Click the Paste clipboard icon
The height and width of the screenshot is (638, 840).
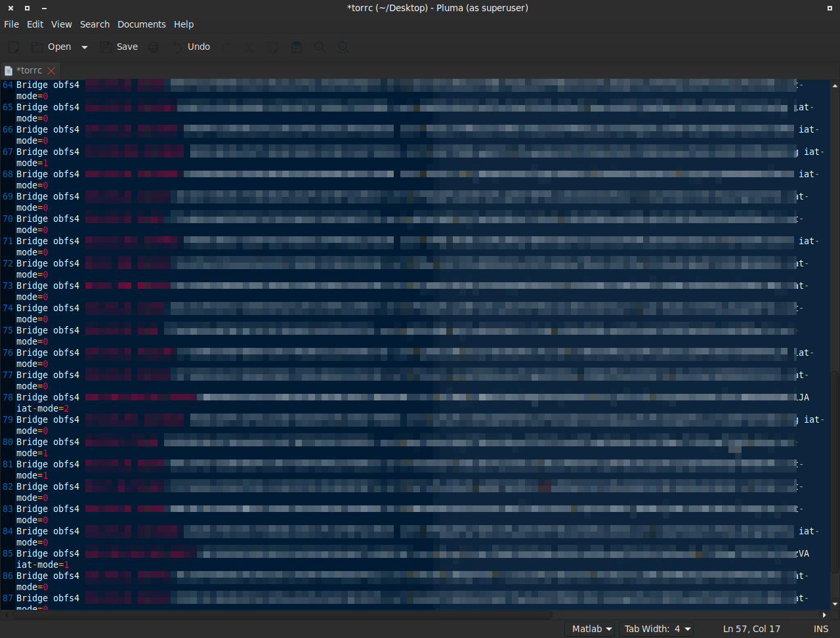(x=297, y=47)
